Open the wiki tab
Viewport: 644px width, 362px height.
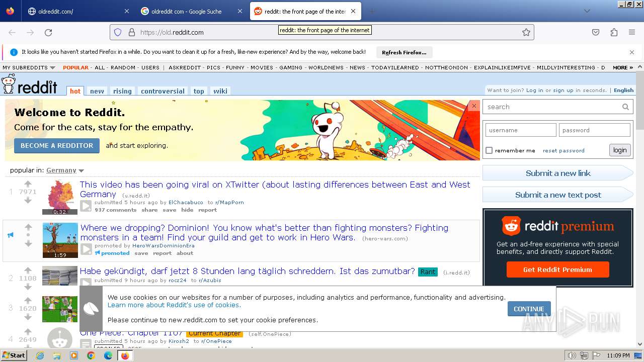[220, 91]
